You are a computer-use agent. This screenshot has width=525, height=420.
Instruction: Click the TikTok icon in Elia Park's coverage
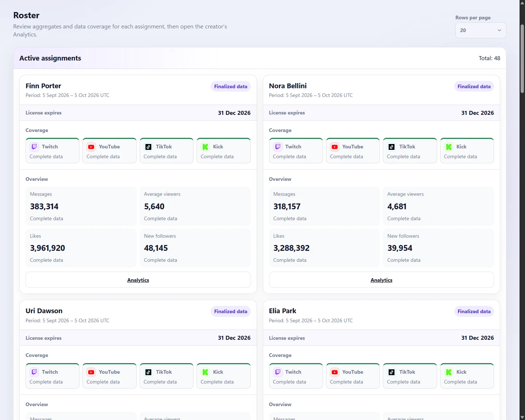[x=392, y=372]
